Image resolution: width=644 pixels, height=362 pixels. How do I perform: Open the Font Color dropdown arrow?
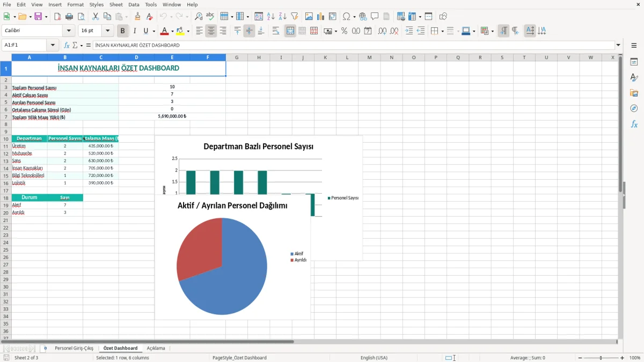pyautogui.click(x=172, y=31)
